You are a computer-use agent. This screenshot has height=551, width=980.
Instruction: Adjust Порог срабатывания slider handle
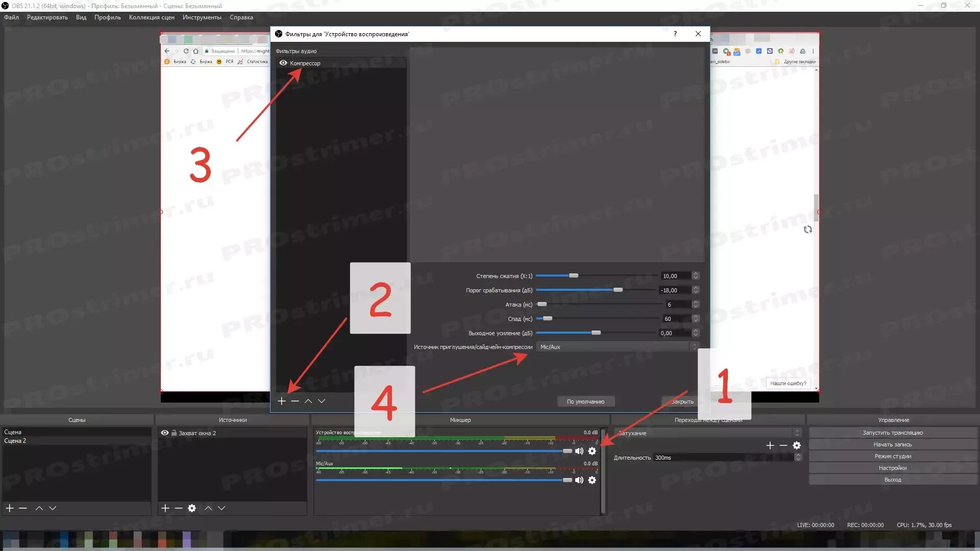point(618,290)
